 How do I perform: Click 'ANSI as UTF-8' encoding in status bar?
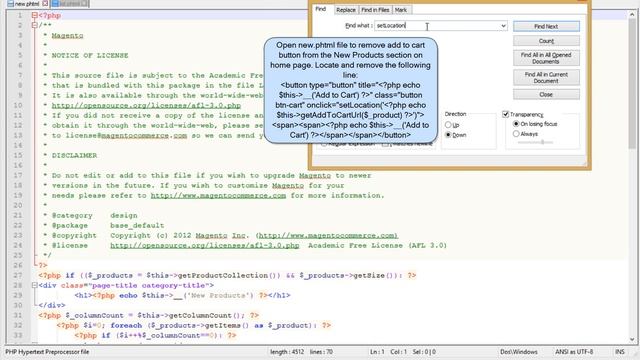pos(574,352)
